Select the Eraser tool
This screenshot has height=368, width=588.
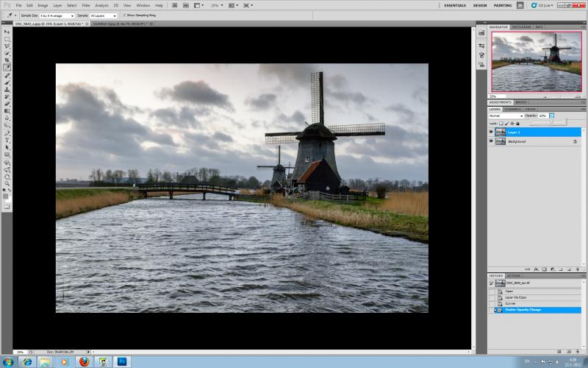pos(7,104)
